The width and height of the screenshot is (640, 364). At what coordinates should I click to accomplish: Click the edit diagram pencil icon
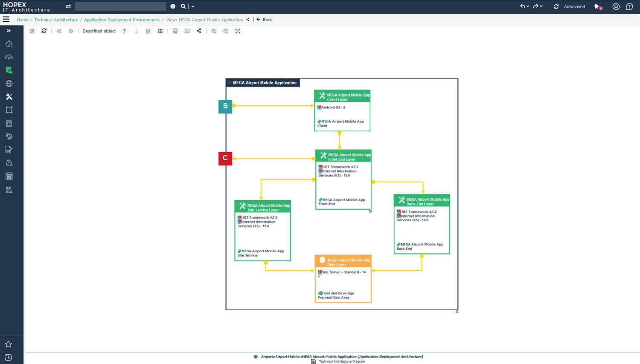tap(32, 31)
